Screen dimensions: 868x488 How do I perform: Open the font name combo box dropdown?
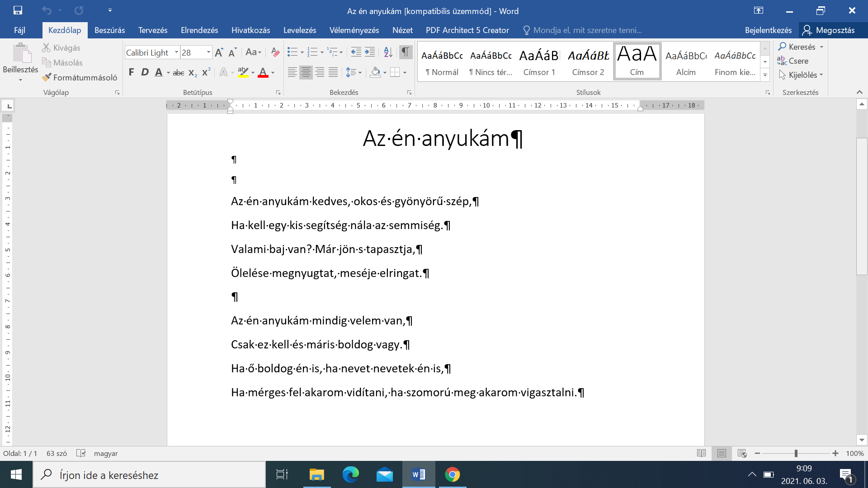tap(176, 52)
